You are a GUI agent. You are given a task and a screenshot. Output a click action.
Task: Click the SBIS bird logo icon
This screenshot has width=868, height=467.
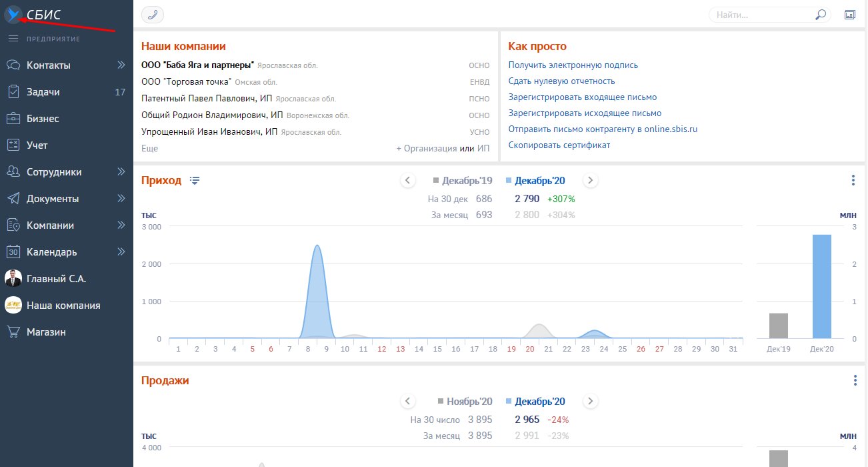pyautogui.click(x=13, y=14)
